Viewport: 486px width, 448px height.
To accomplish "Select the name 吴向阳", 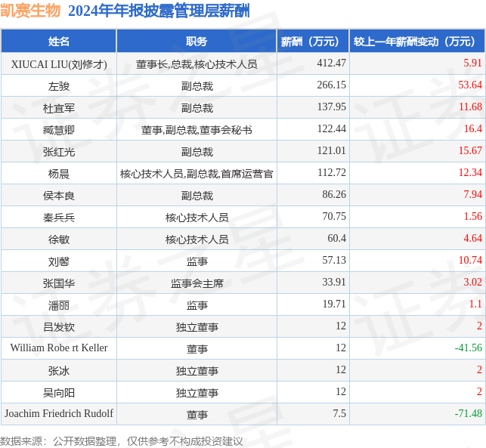I will (59, 393).
